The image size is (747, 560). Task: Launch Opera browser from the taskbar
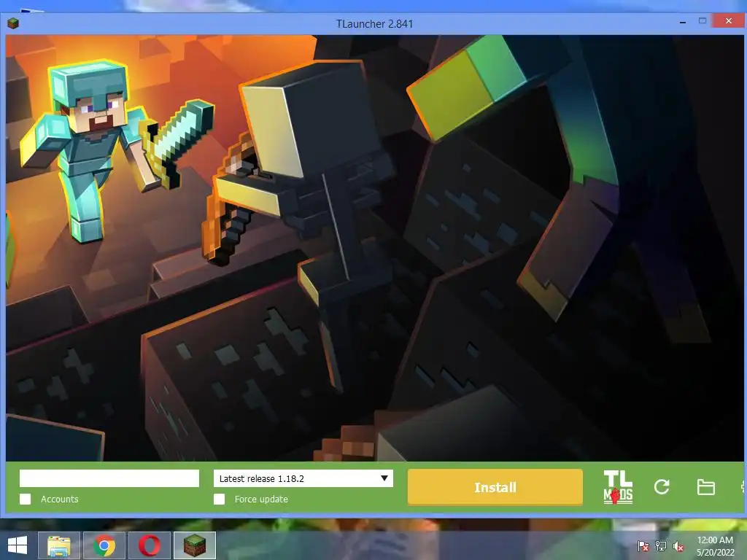pyautogui.click(x=150, y=545)
